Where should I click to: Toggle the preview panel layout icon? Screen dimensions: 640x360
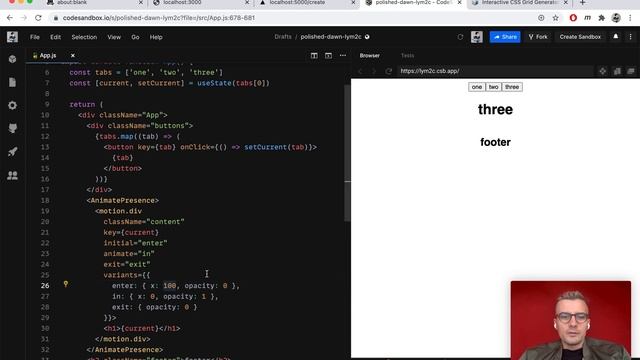pyautogui.click(x=328, y=56)
